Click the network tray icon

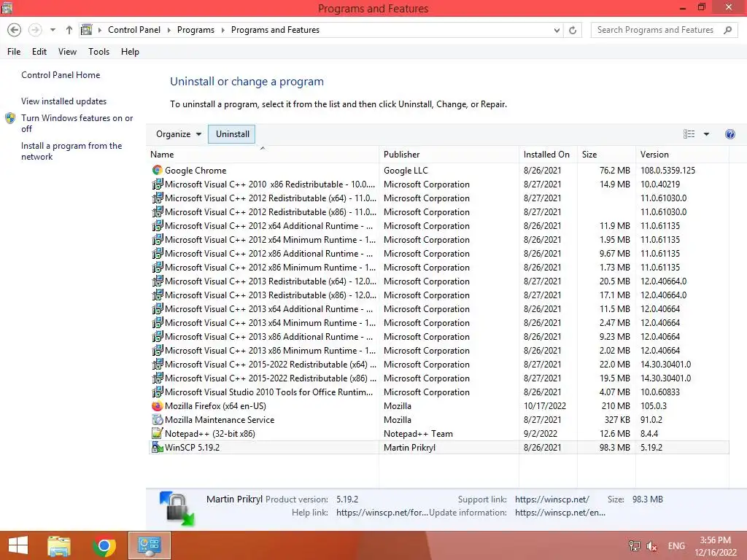click(x=635, y=545)
